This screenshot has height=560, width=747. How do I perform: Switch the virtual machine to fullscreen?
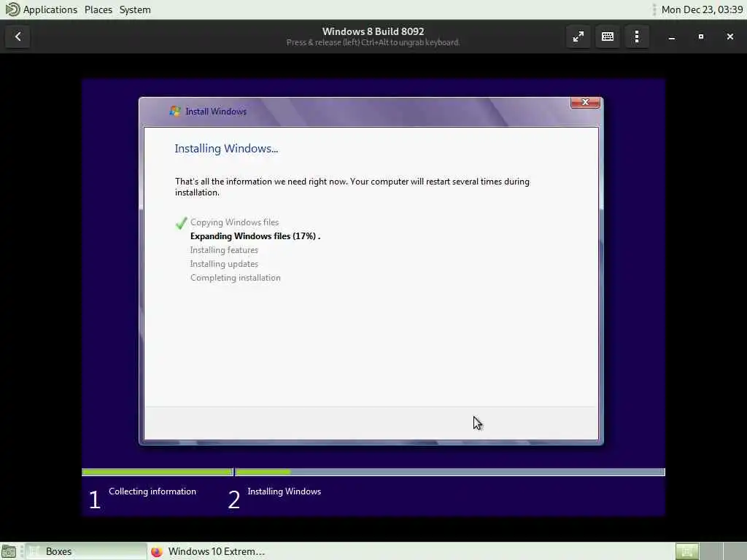(x=578, y=36)
